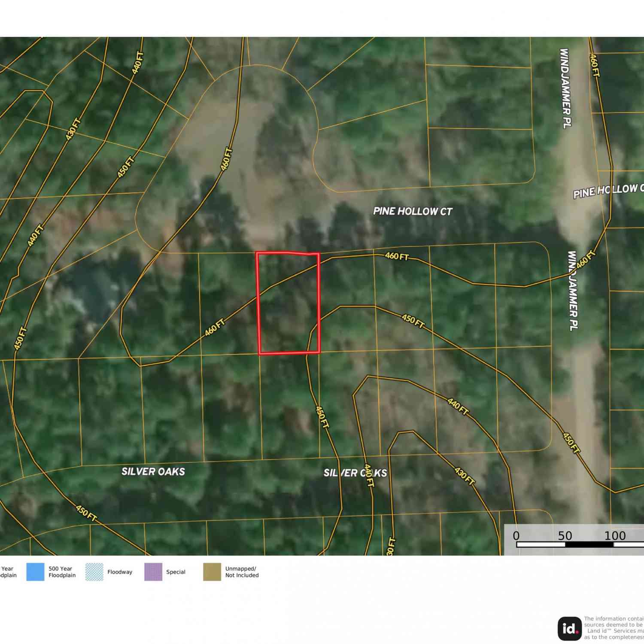
Task: Click the 440 FT contour label at top
Action: [x=138, y=63]
